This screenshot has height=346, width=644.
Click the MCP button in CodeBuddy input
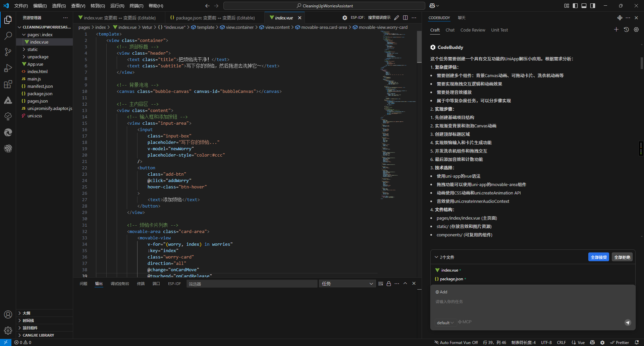[x=465, y=322]
